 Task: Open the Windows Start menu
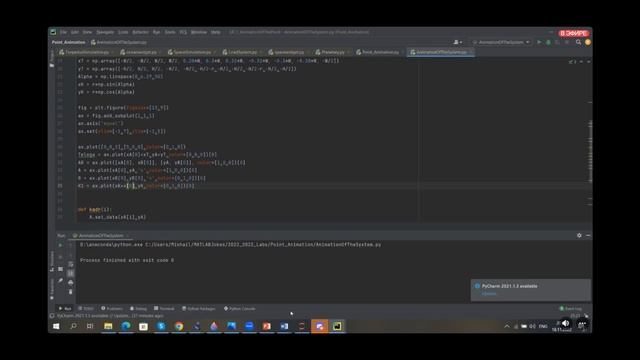click(56, 326)
